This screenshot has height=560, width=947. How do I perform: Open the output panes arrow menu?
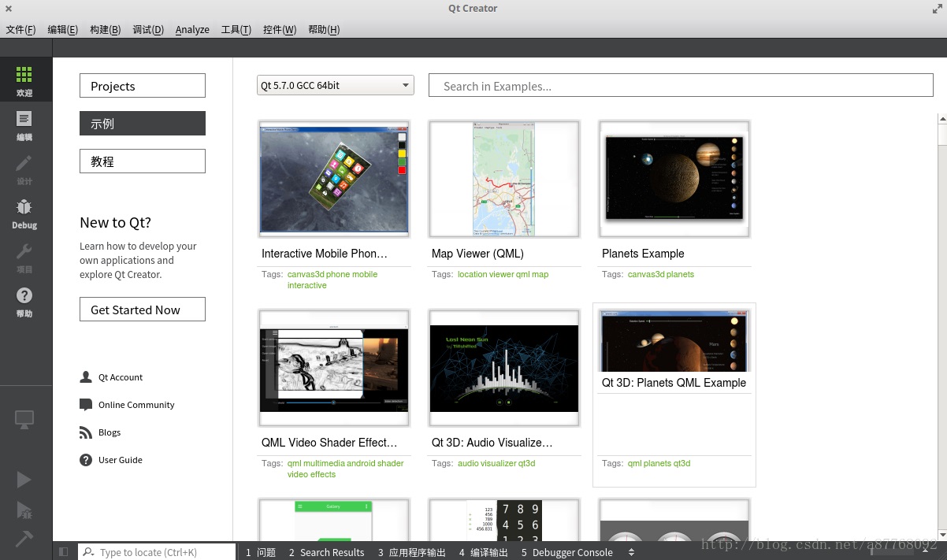631,552
